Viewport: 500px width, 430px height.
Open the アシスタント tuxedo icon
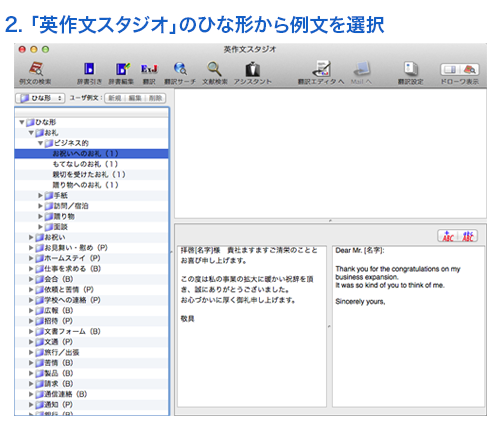[253, 69]
